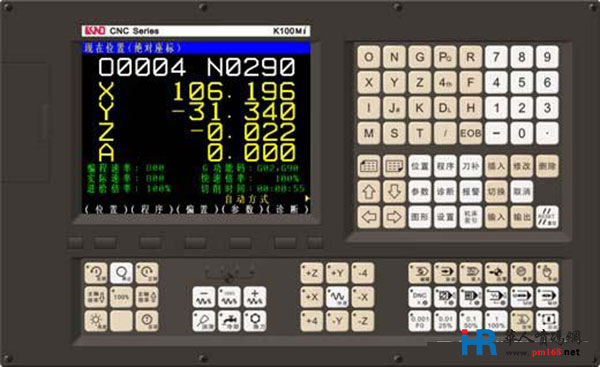
Task: Open the 程序 program page key
Action: (x=445, y=166)
